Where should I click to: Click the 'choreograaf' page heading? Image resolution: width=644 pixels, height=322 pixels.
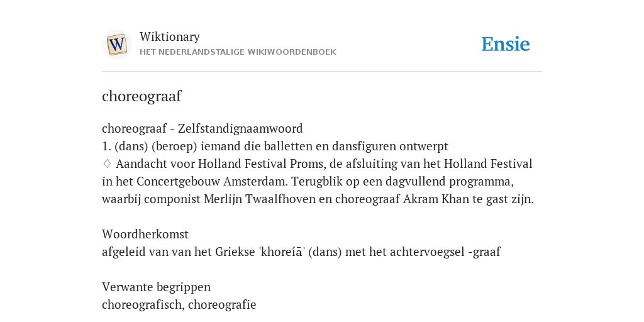coord(142,96)
